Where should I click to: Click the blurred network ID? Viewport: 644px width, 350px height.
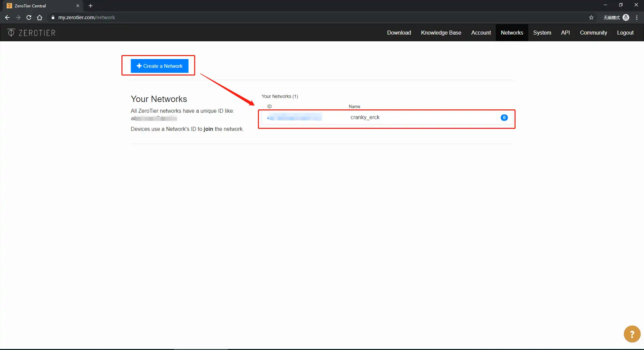294,117
